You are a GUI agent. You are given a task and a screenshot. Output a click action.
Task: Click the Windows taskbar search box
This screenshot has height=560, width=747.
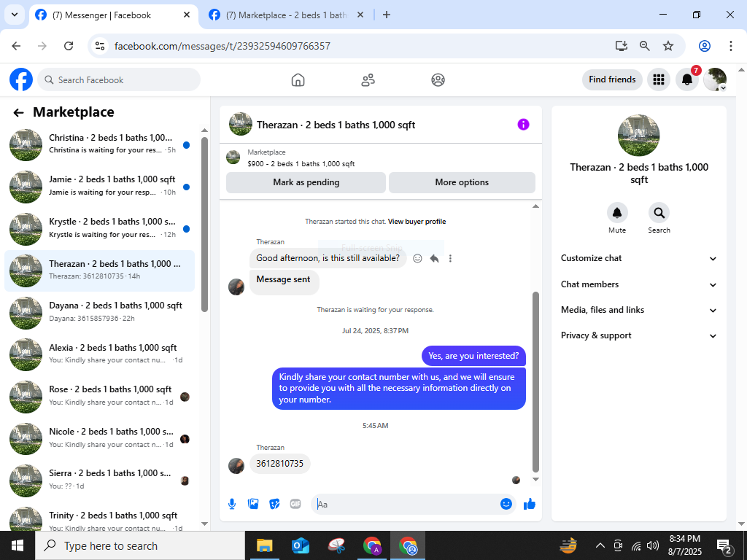point(140,545)
